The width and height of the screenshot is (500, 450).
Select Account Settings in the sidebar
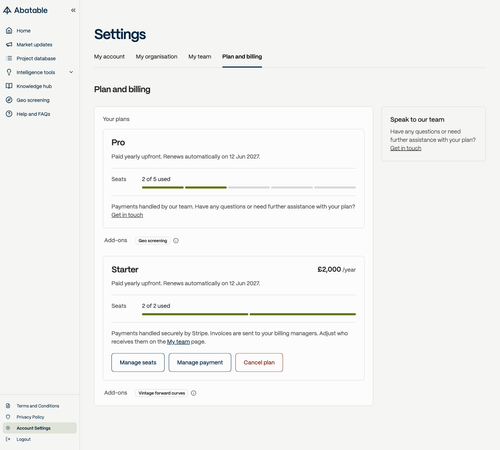(40, 428)
